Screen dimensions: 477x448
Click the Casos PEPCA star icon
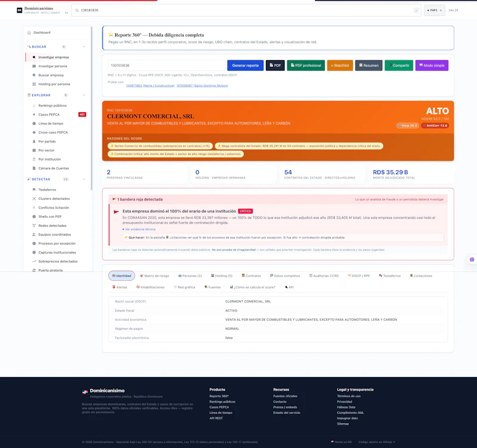34,115
